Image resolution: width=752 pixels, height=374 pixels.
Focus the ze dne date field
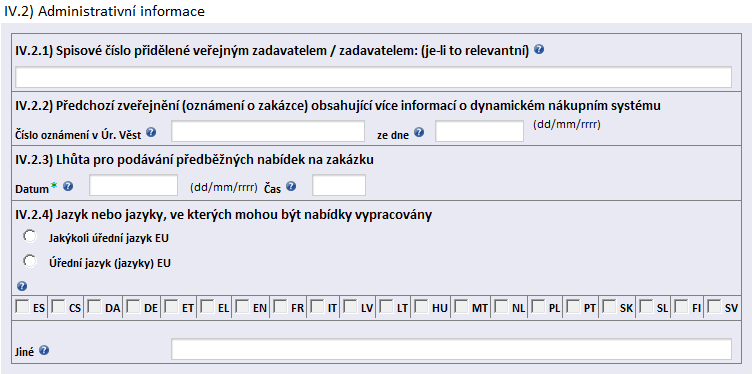pyautogui.click(x=479, y=131)
